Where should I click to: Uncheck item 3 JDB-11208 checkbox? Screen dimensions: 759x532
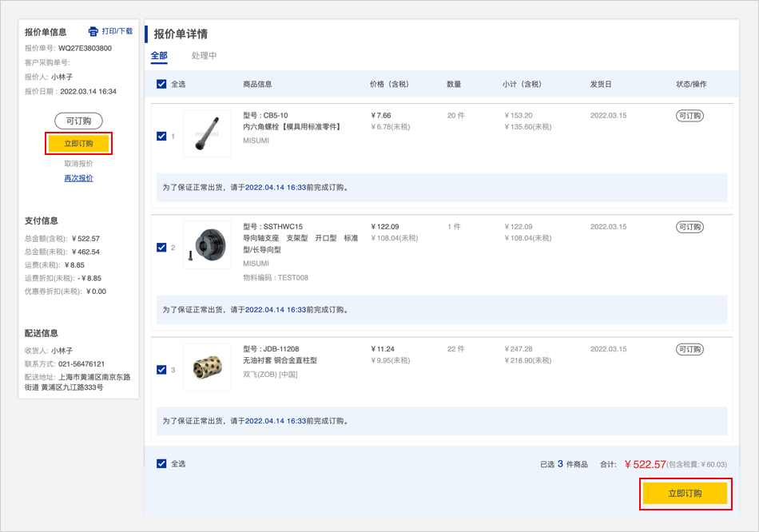pos(162,369)
